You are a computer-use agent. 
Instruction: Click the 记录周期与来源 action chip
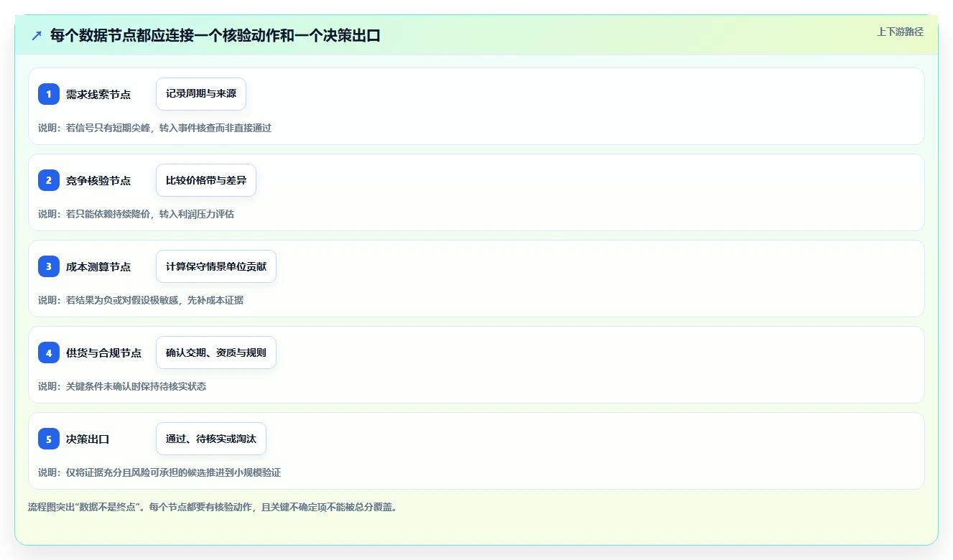click(x=201, y=94)
